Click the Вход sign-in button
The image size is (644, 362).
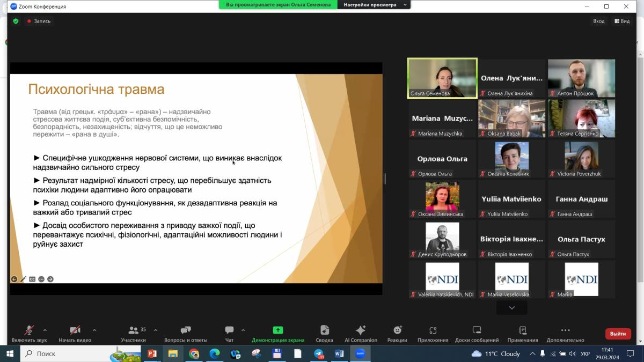coord(598,21)
